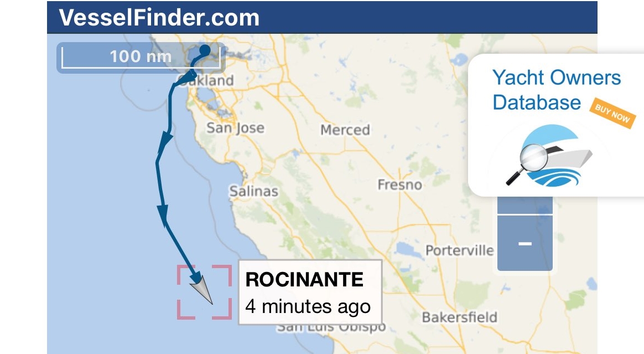Click the track starting point dot
Viewport: 644px width, 354px height.
coord(205,50)
